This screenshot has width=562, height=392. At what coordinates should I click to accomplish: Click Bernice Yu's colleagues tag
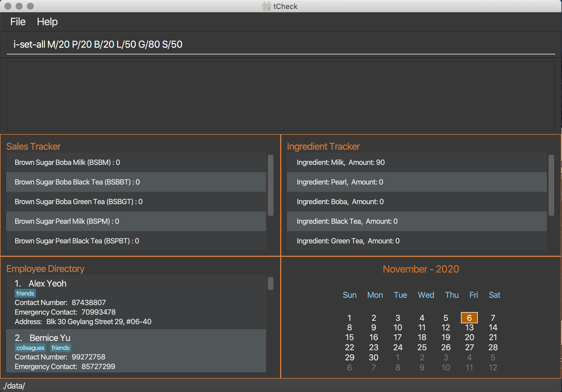[x=30, y=348]
